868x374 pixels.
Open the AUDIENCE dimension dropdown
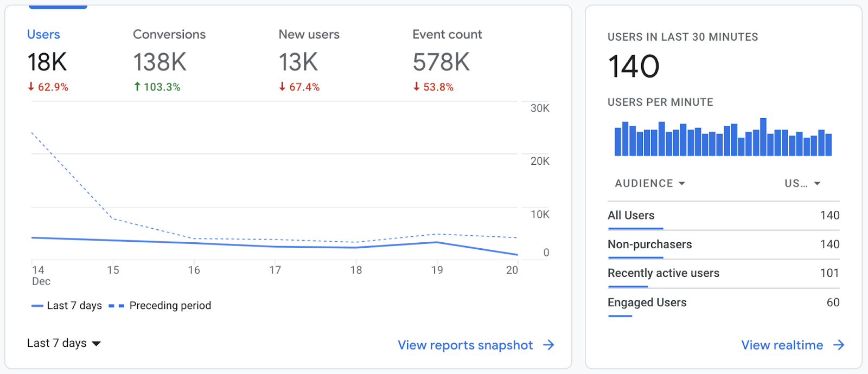[649, 184]
